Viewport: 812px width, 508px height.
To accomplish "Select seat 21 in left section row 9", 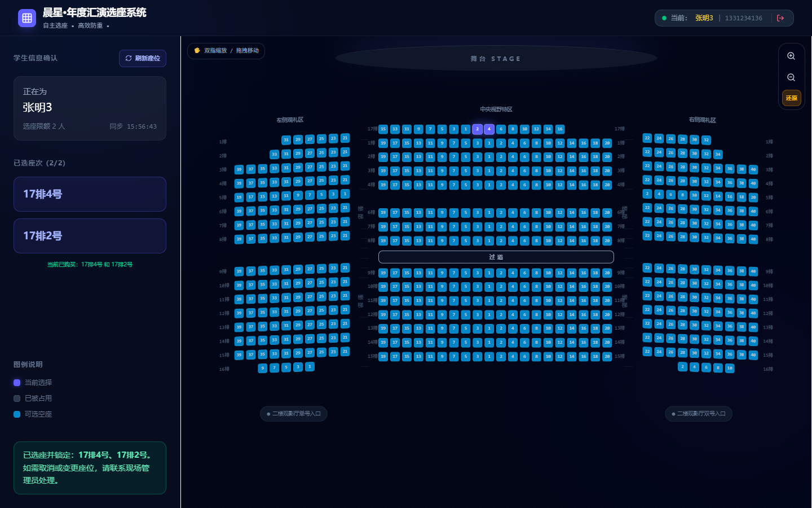I will tap(345, 268).
